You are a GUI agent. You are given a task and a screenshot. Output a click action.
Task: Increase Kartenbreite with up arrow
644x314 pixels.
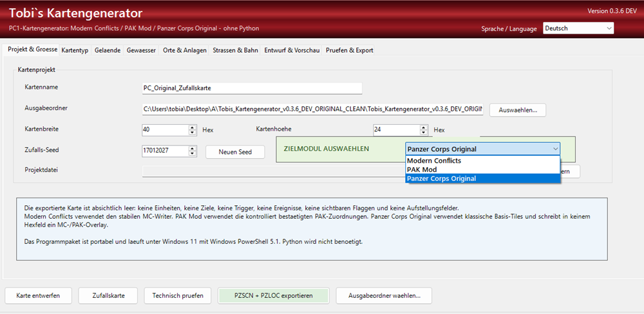point(192,127)
